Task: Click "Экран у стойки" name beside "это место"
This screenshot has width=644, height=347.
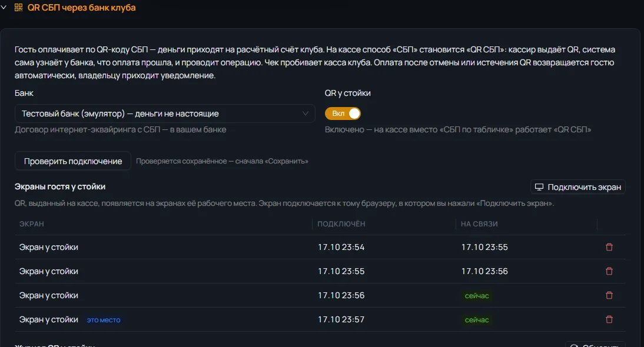Action: tap(48, 319)
